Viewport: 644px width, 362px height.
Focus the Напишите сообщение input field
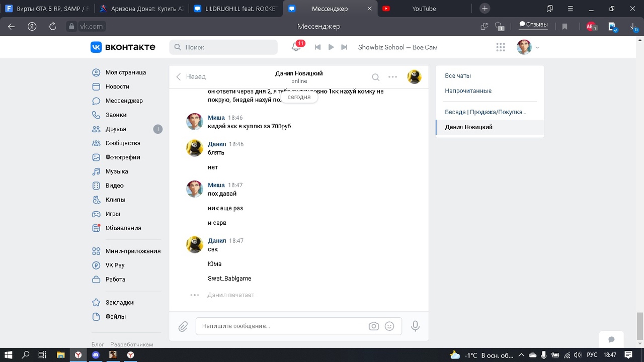click(x=282, y=326)
